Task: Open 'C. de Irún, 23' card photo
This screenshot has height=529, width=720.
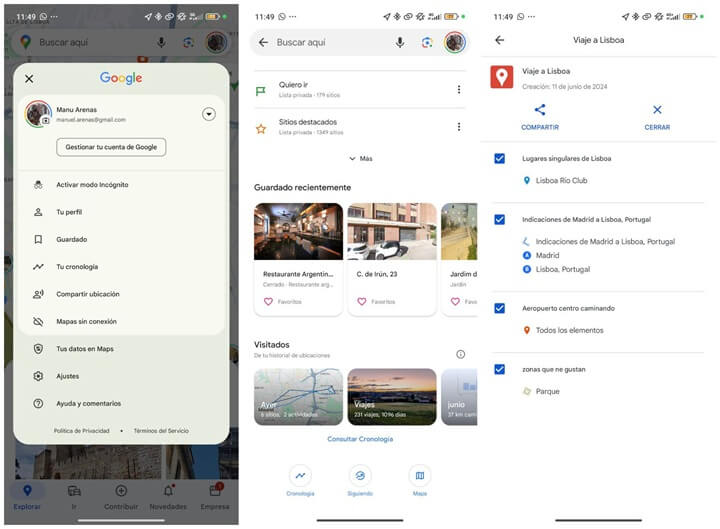Action: click(392, 231)
